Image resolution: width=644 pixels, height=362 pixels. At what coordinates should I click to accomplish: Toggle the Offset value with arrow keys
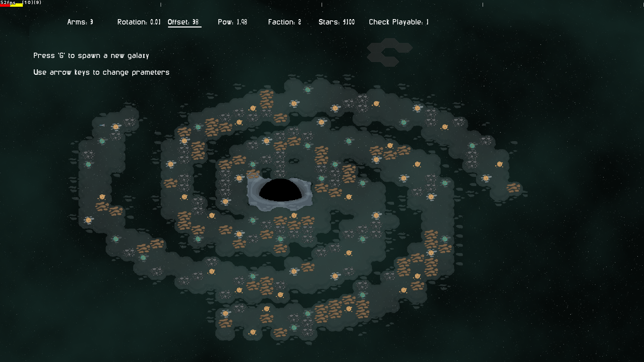pos(183,22)
